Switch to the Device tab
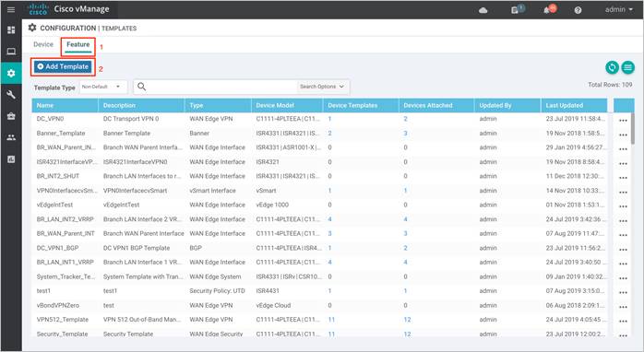The image size is (644, 352). point(43,44)
